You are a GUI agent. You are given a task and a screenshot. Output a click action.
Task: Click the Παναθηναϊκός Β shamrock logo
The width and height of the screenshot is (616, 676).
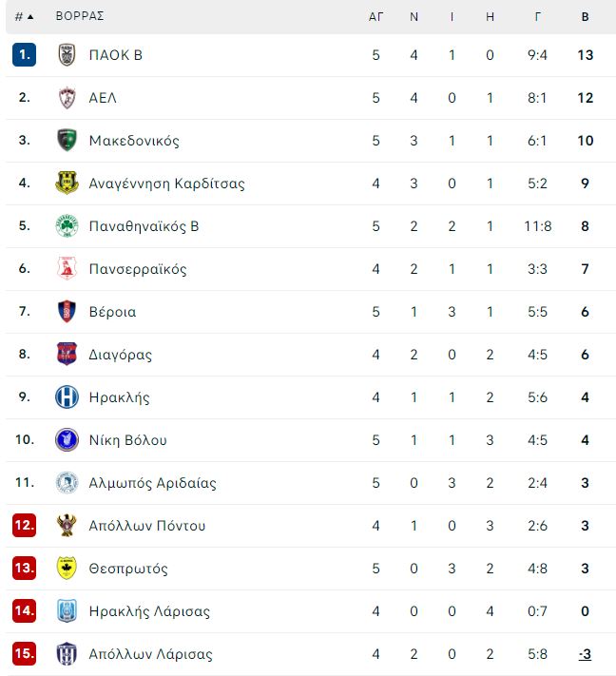67,226
